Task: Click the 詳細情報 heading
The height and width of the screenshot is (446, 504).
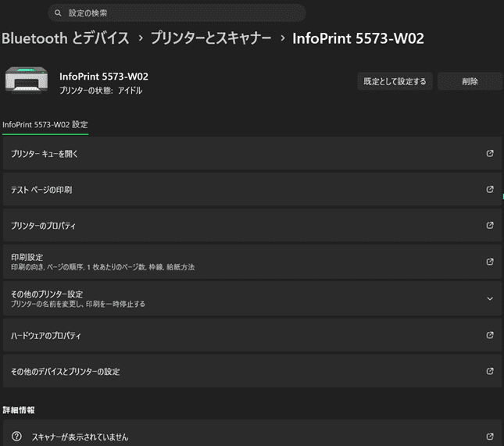Action: pos(19,410)
